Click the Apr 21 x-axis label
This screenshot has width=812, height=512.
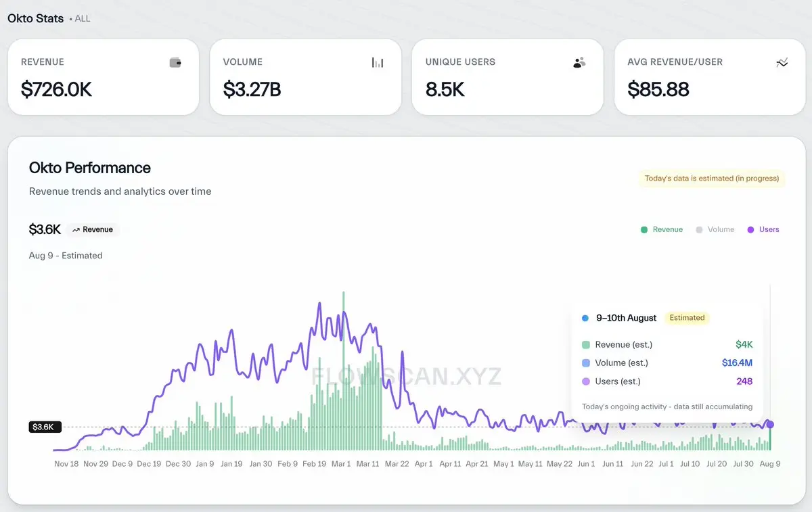pos(477,464)
